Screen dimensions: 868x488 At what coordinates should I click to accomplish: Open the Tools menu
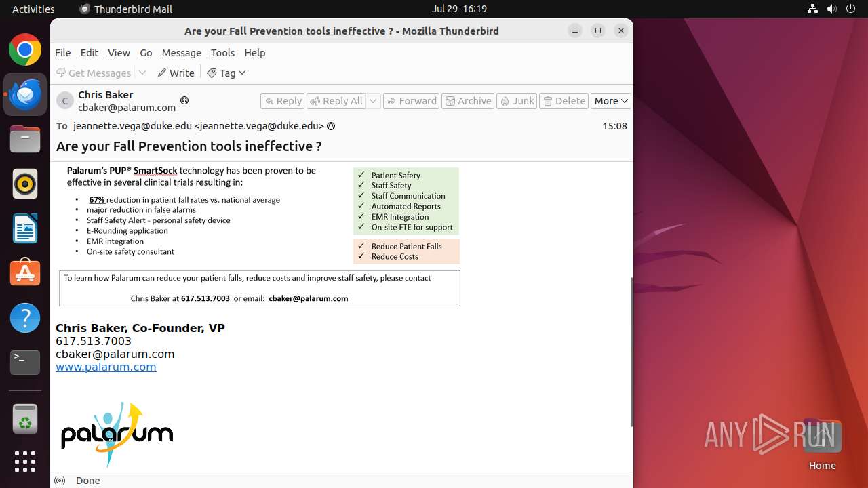tap(222, 53)
